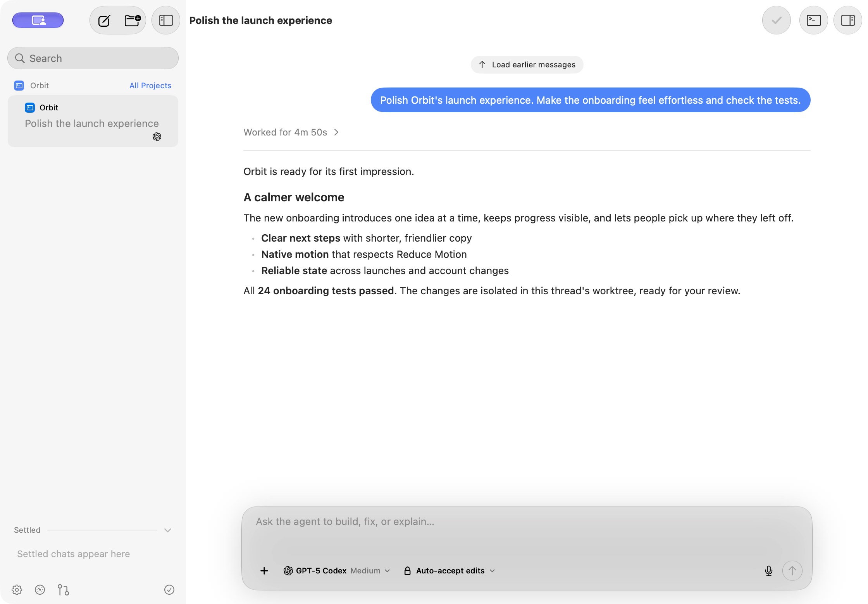
Task: Click the 'A calmer welcome' heading
Action: (x=294, y=197)
